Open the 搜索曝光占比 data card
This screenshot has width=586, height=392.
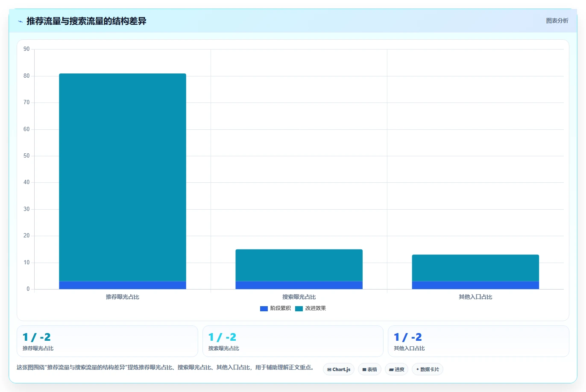click(293, 341)
